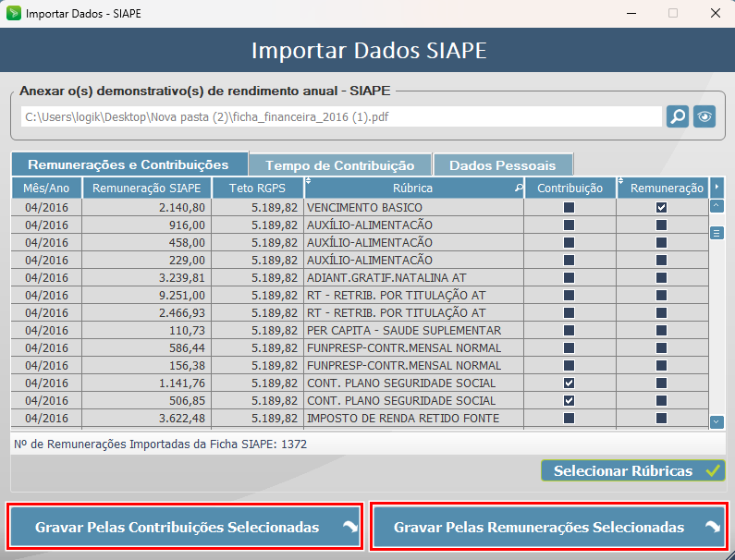
Task: Check Remuneração for AUXÍLIO-ALIMENTACÃO 458,00 row
Action: click(661, 243)
